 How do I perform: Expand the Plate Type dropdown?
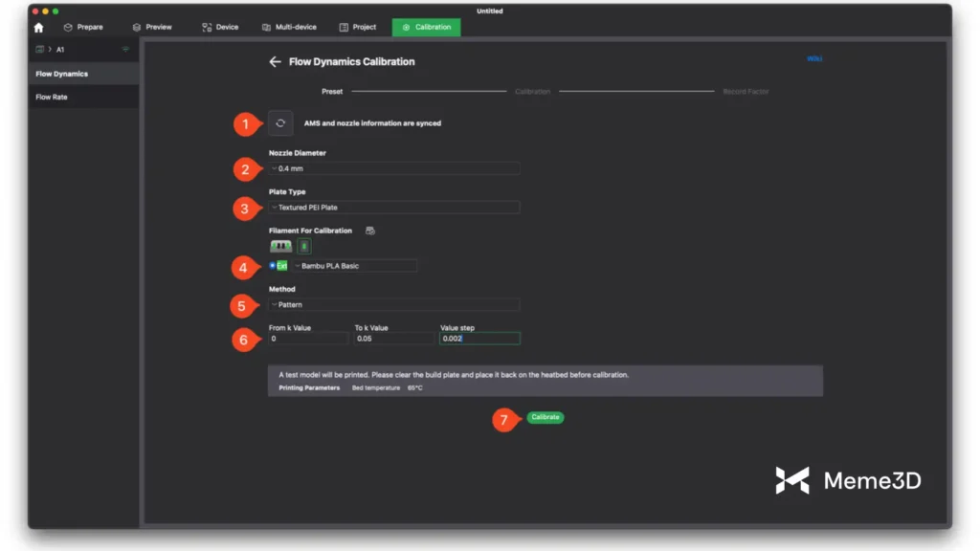coord(394,207)
